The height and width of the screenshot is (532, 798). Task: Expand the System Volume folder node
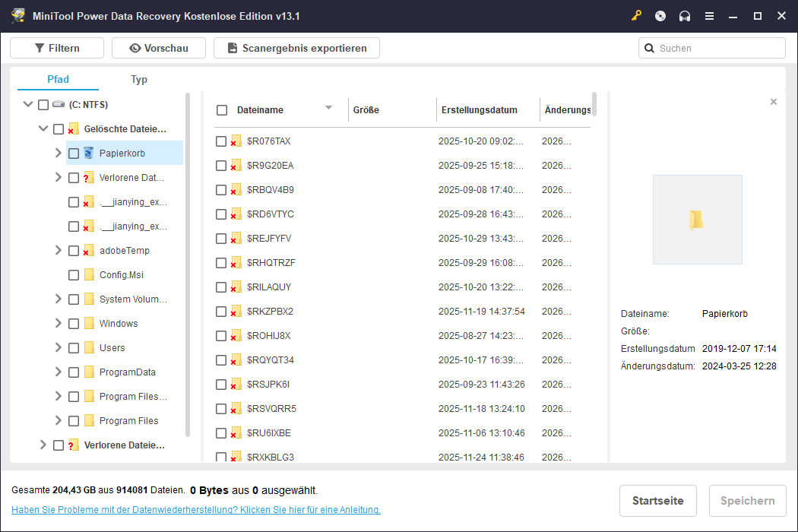click(x=58, y=299)
